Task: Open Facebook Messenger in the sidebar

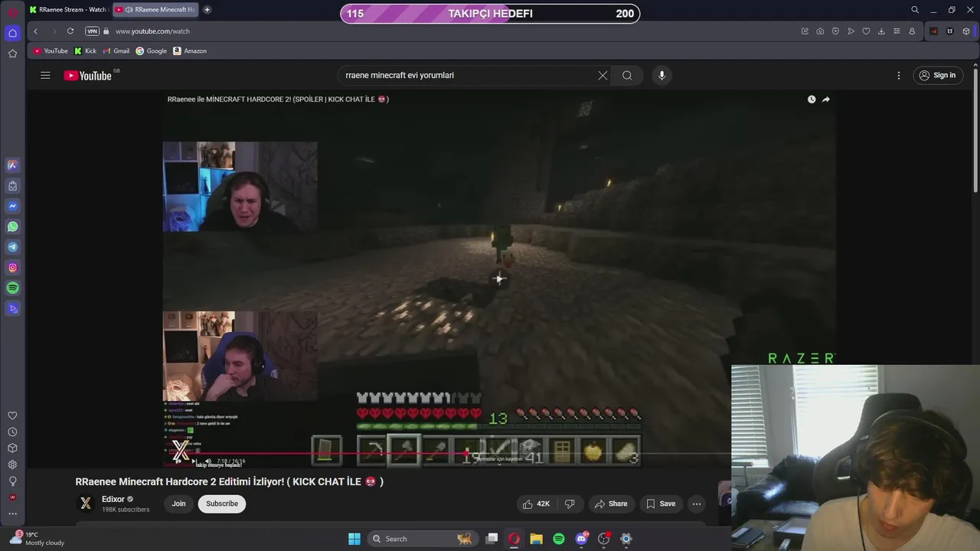Action: (12, 206)
